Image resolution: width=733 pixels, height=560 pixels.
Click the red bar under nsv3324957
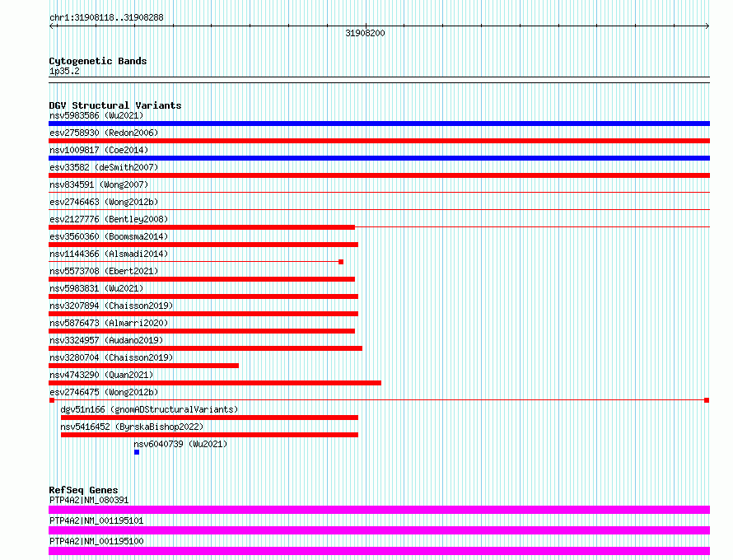(205, 348)
